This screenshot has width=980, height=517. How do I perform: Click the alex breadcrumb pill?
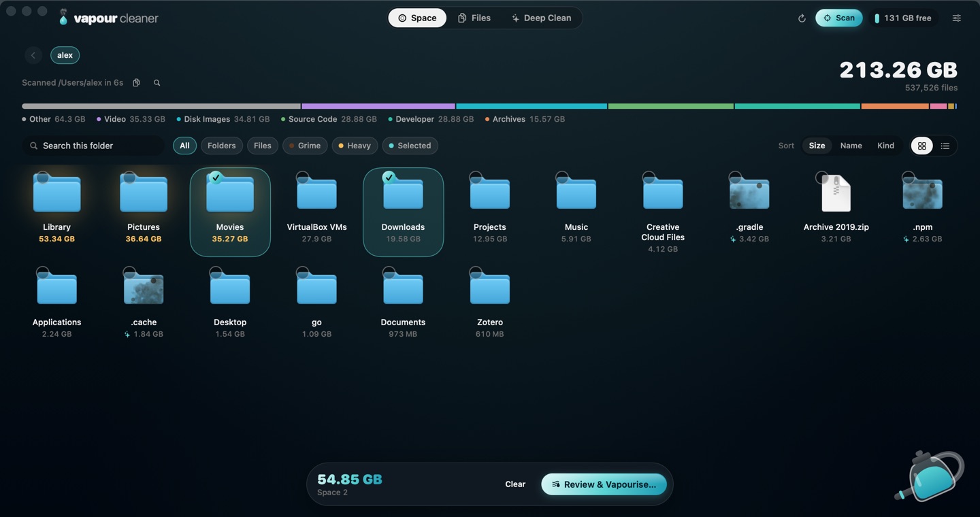[65, 55]
